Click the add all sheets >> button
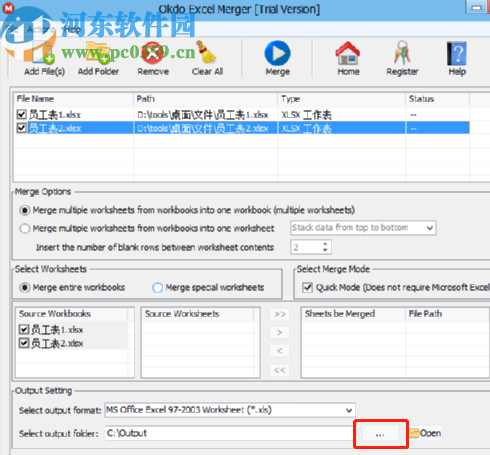 (279, 314)
